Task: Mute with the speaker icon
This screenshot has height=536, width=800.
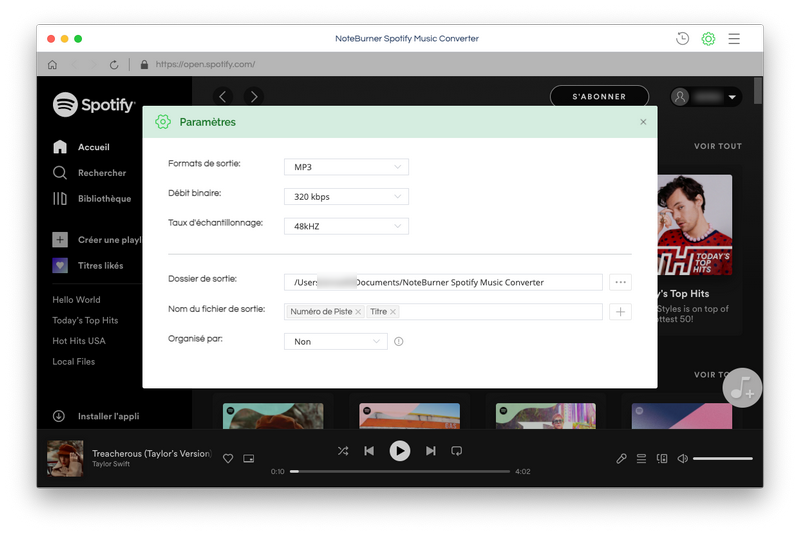Action: (682, 458)
